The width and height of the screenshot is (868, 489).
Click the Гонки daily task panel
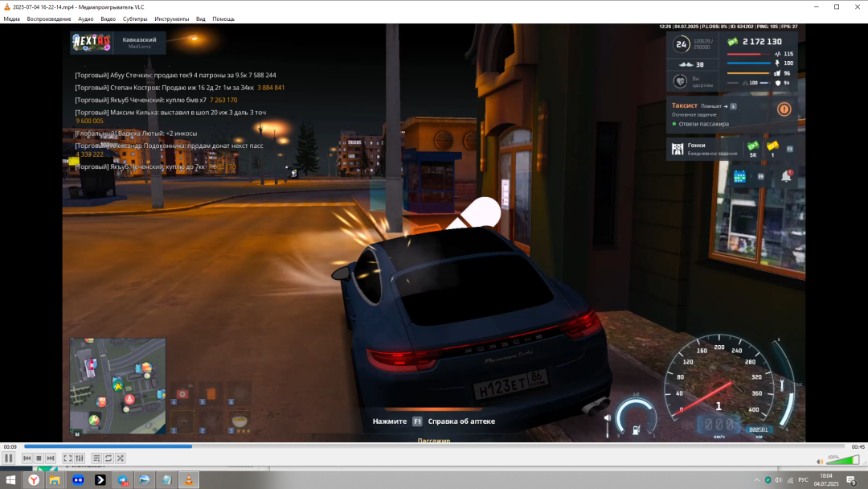tap(732, 149)
